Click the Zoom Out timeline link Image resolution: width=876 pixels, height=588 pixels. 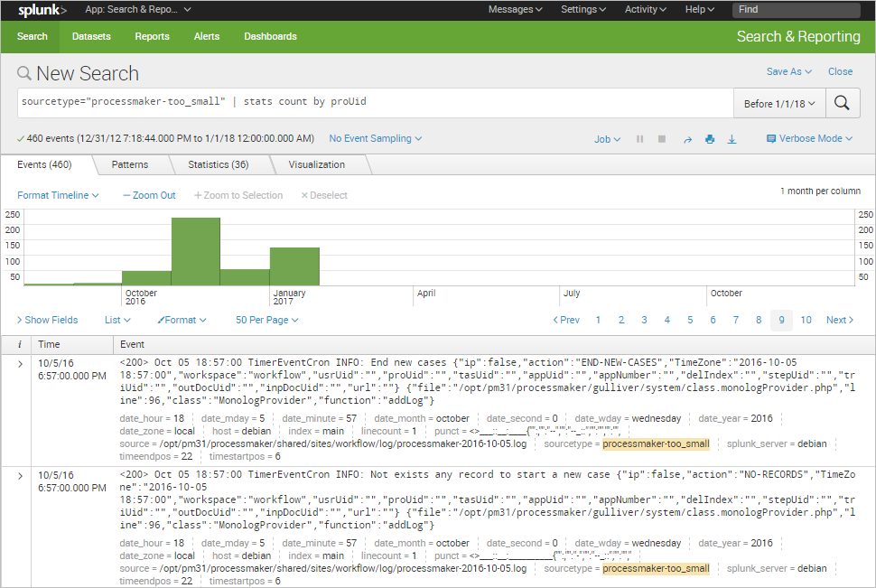pos(149,195)
